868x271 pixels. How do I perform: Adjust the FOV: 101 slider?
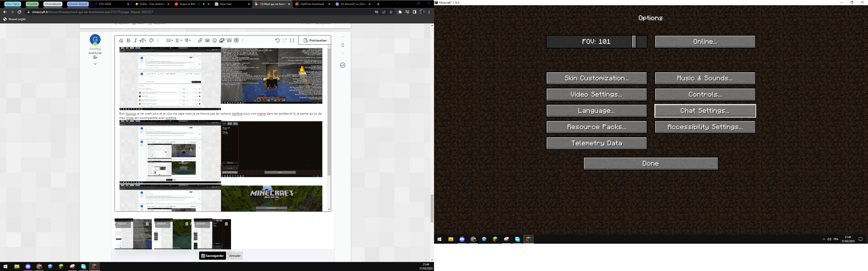[597, 42]
